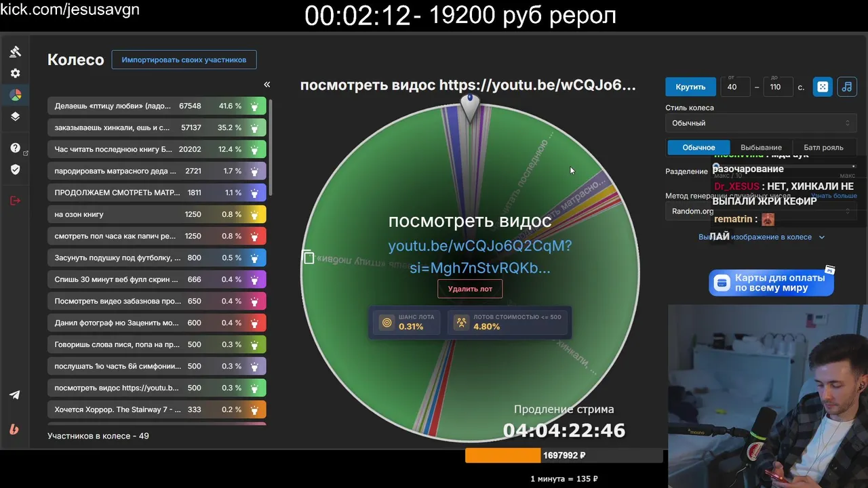Open the Telegram paper-plane icon
This screenshot has width=868, height=488.
tap(15, 395)
